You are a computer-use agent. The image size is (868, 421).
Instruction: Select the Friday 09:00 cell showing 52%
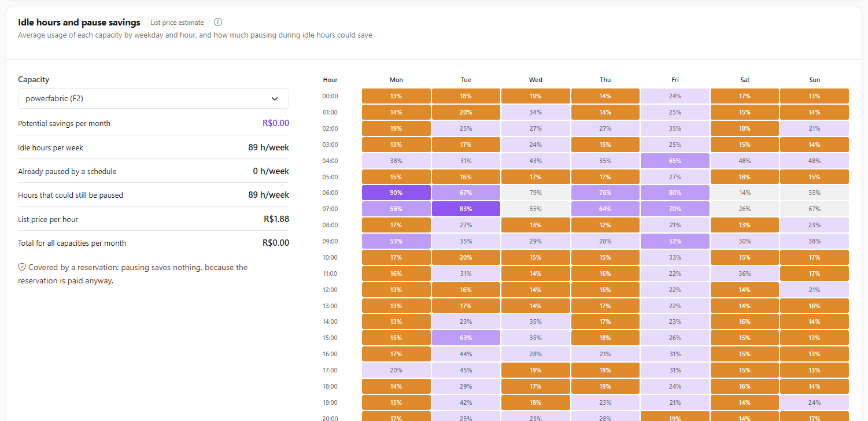pos(675,241)
